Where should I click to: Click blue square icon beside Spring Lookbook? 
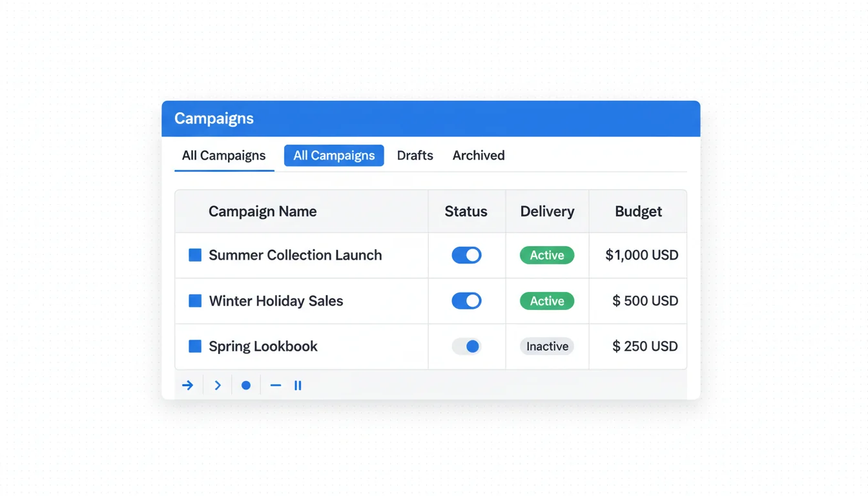(195, 346)
